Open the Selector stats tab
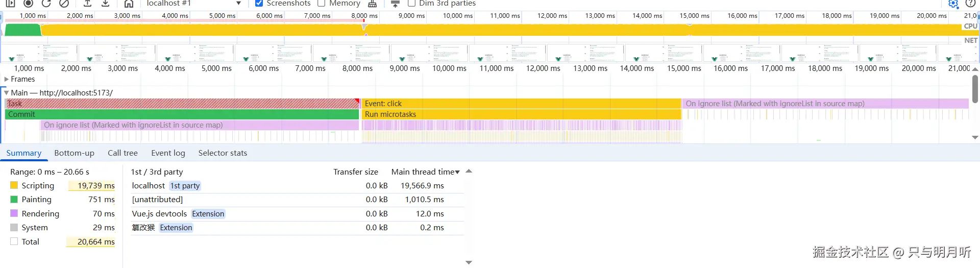980x268 pixels. pyautogui.click(x=223, y=153)
